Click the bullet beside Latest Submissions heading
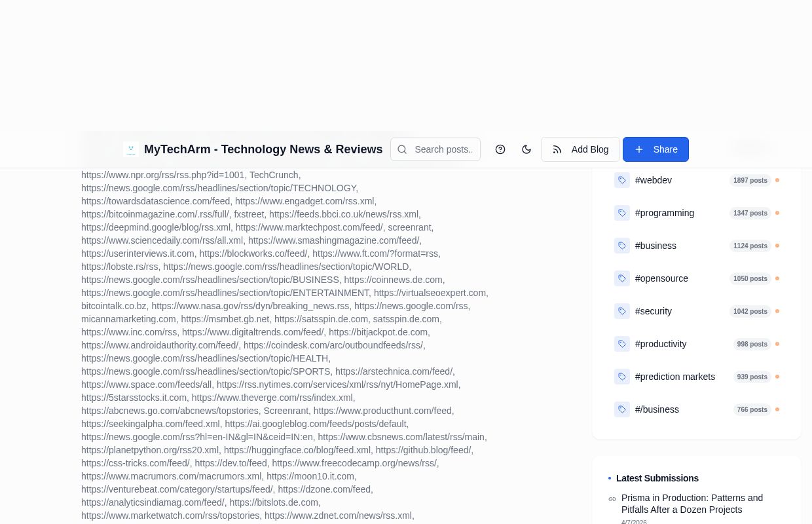Image resolution: width=812 pixels, height=524 pixels. coord(610,478)
